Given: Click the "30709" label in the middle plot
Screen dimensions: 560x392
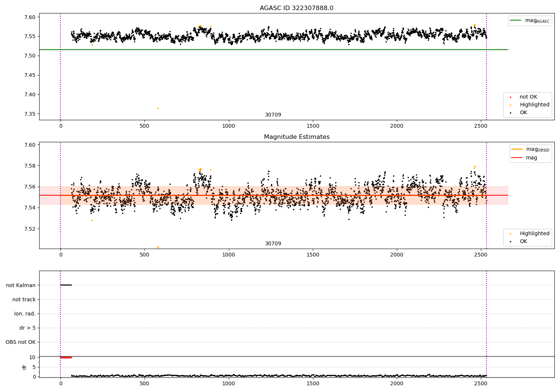Looking at the screenshot, I should coord(273,244).
